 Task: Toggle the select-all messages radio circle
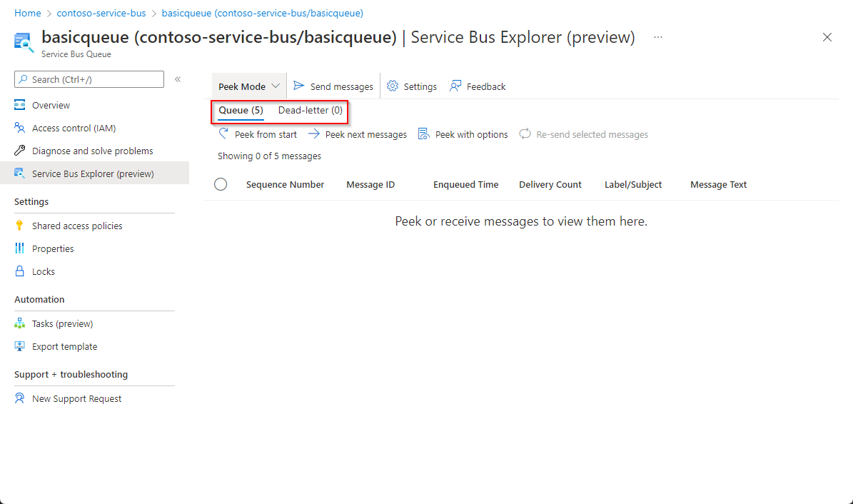[x=221, y=184]
